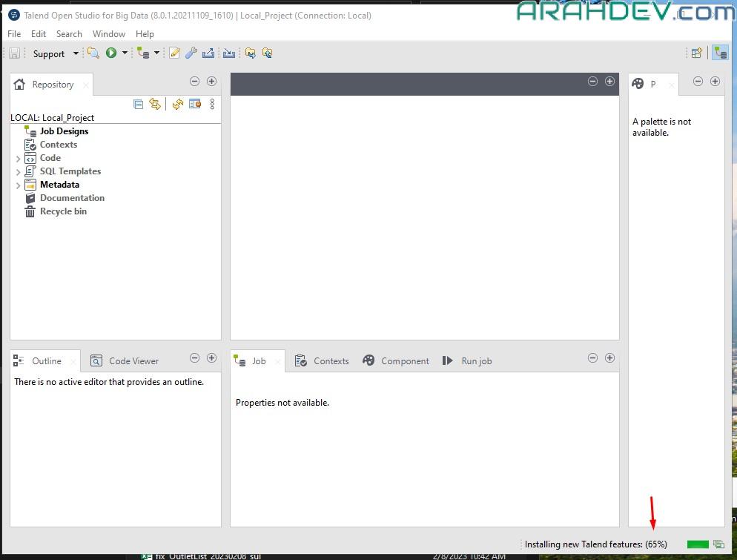Open the Support dropdown arrow

(x=75, y=53)
